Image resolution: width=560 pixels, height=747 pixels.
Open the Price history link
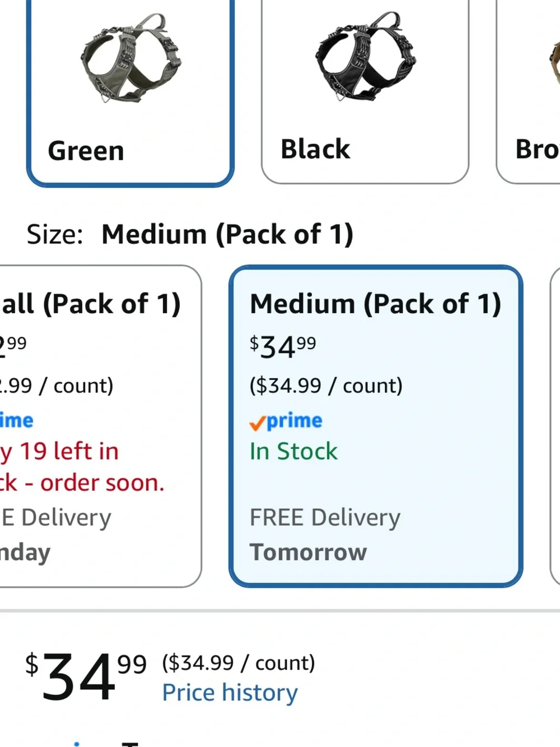point(230,693)
